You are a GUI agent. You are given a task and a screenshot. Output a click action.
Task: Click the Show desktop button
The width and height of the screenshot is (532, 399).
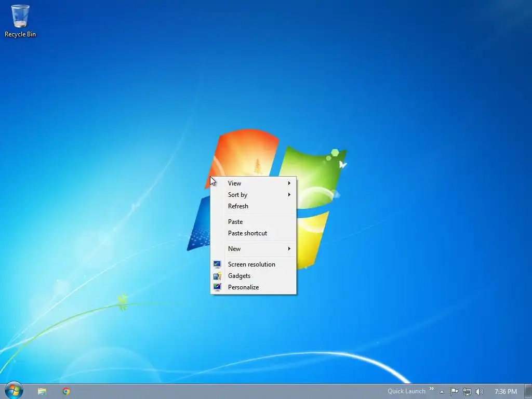[528, 392]
